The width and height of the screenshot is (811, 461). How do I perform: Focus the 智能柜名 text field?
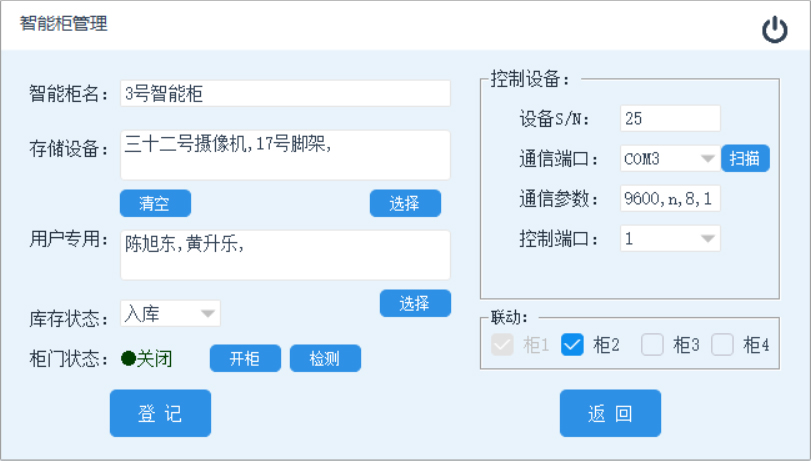coord(285,94)
